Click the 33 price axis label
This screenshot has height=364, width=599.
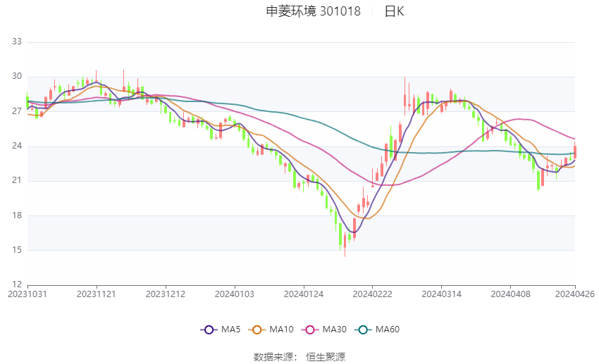(17, 42)
